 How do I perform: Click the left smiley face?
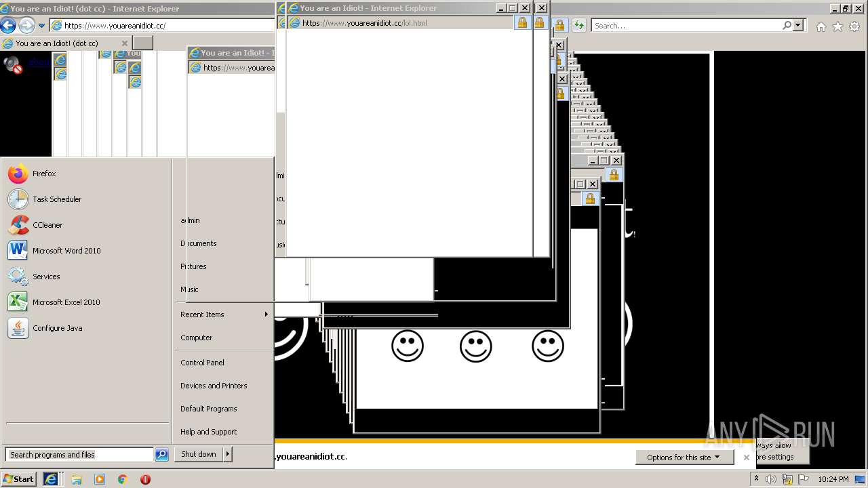click(x=408, y=346)
